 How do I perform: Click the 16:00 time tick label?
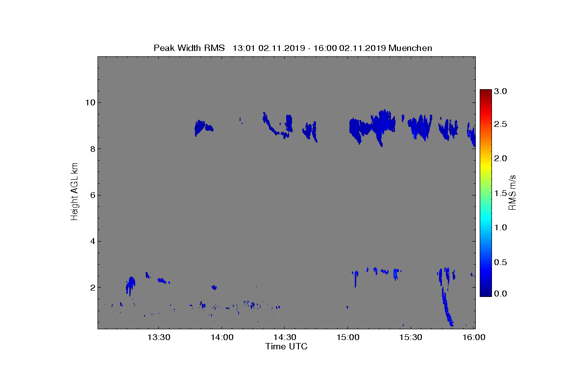click(474, 337)
